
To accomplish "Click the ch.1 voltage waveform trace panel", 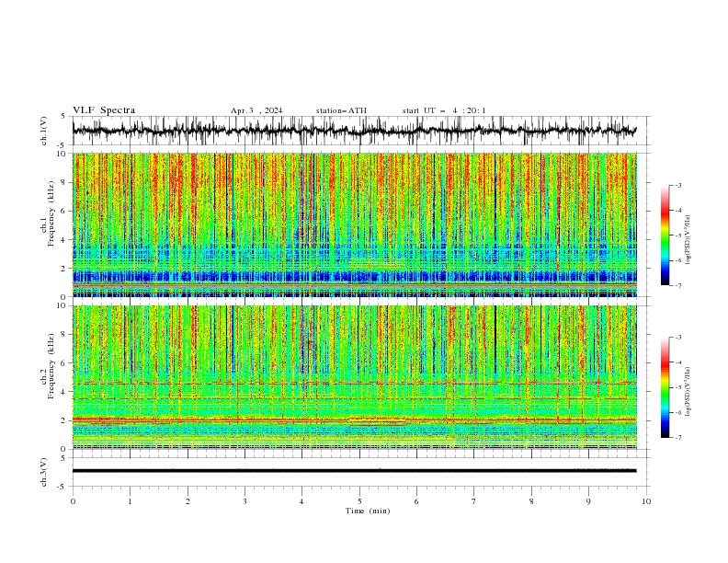I will 361,131.
